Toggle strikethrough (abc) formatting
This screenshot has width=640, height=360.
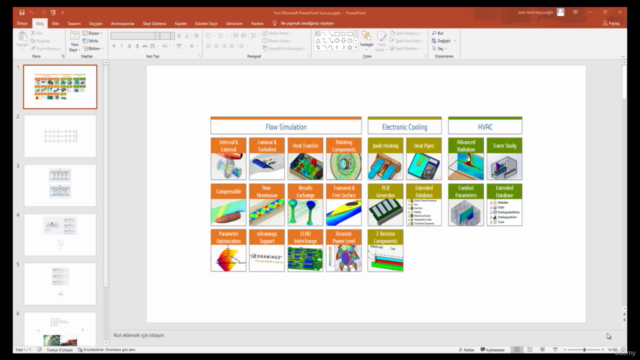[x=145, y=47]
